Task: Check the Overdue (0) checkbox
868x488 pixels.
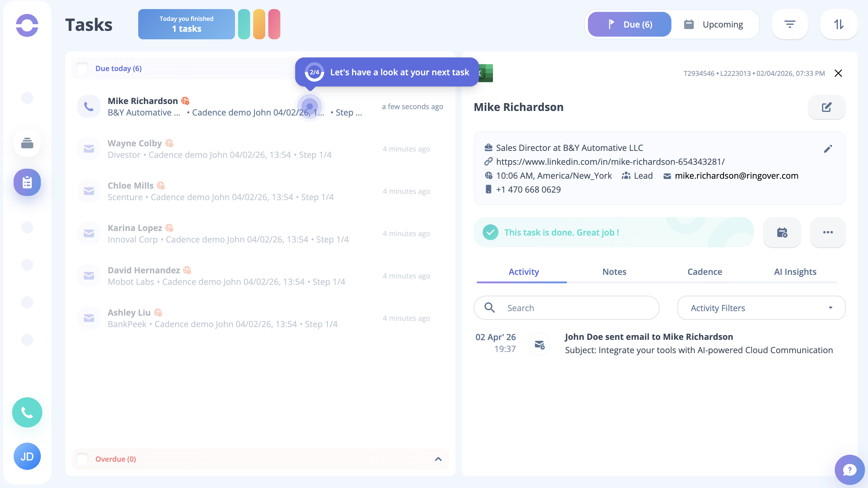Action: 82,459
